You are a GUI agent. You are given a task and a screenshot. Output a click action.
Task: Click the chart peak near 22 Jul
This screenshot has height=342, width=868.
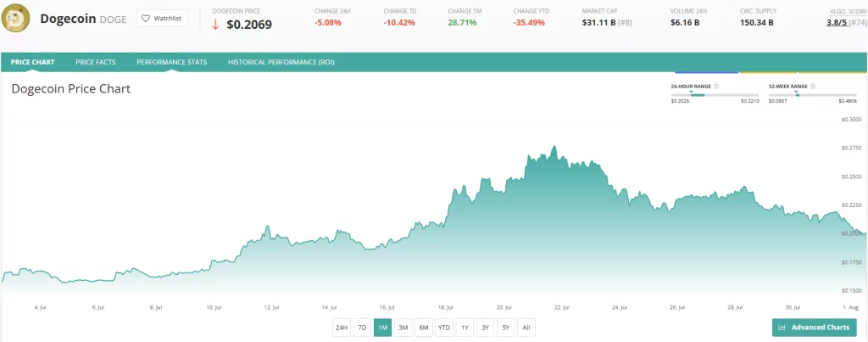click(554, 147)
